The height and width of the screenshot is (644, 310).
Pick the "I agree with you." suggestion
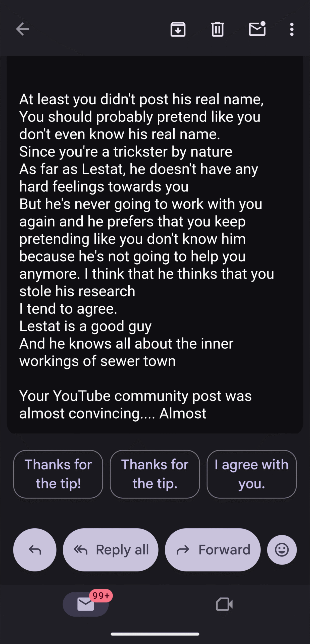[x=251, y=474]
